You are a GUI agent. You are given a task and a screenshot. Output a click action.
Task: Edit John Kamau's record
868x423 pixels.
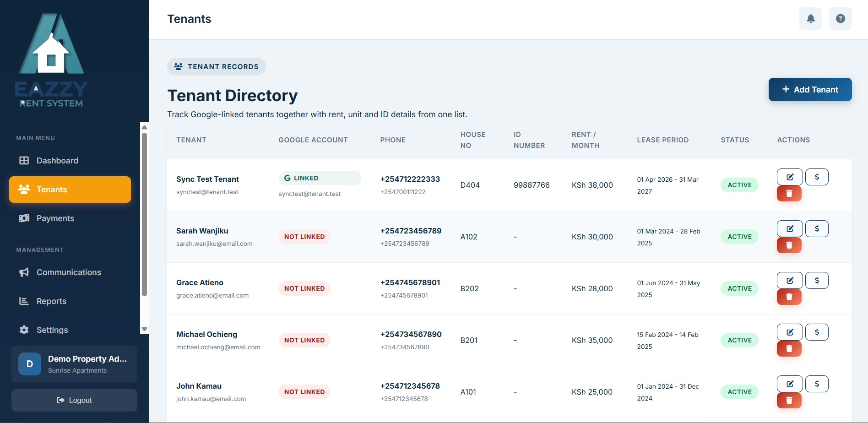coord(790,384)
